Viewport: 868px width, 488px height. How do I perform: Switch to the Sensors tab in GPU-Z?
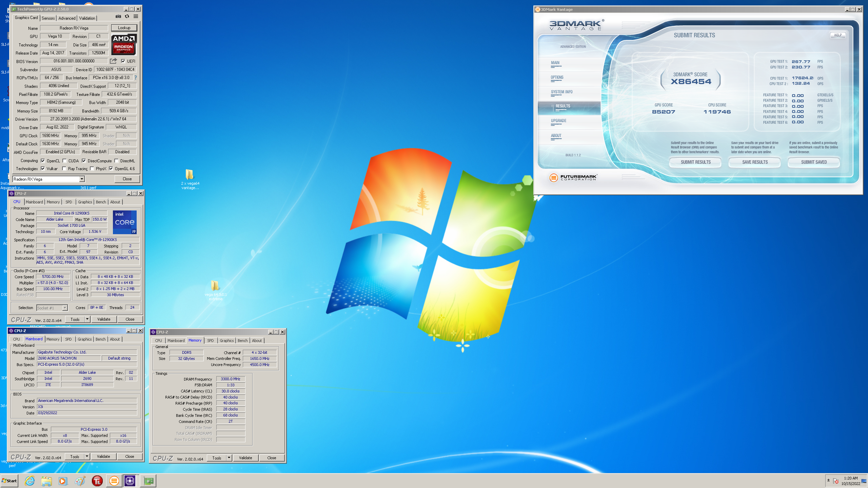pos(48,18)
